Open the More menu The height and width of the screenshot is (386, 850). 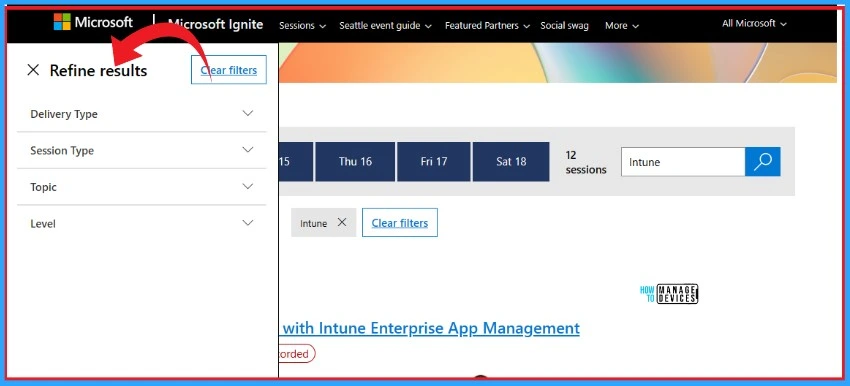pos(622,25)
